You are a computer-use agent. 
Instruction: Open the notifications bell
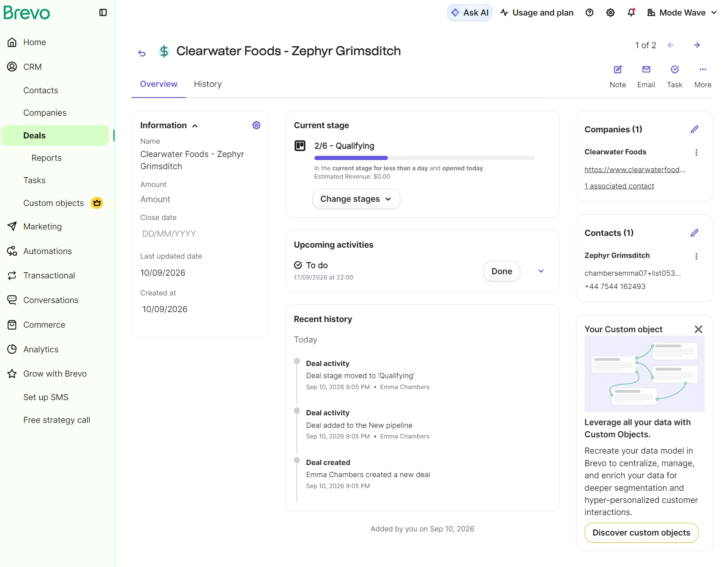point(631,13)
